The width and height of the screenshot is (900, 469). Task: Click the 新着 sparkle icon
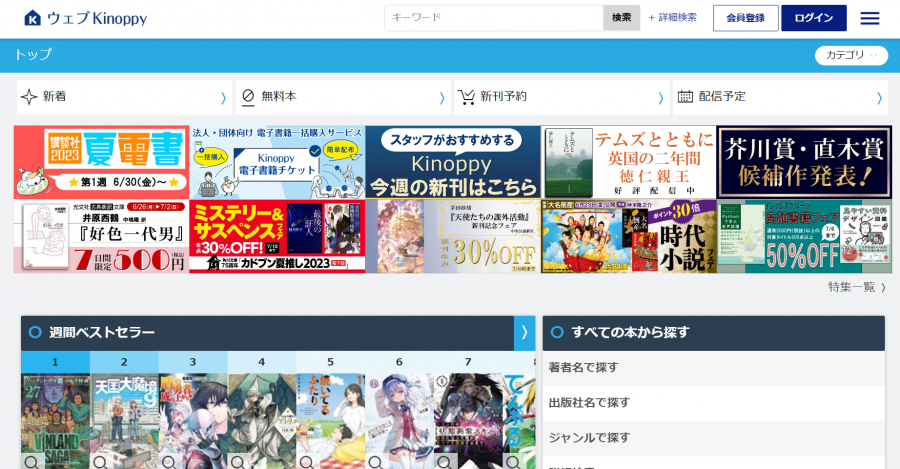coord(29,97)
